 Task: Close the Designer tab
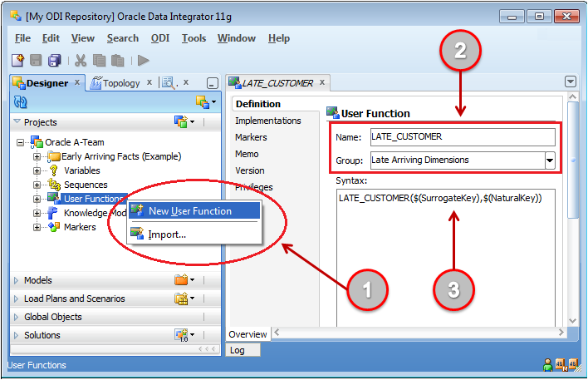pyautogui.click(x=77, y=82)
